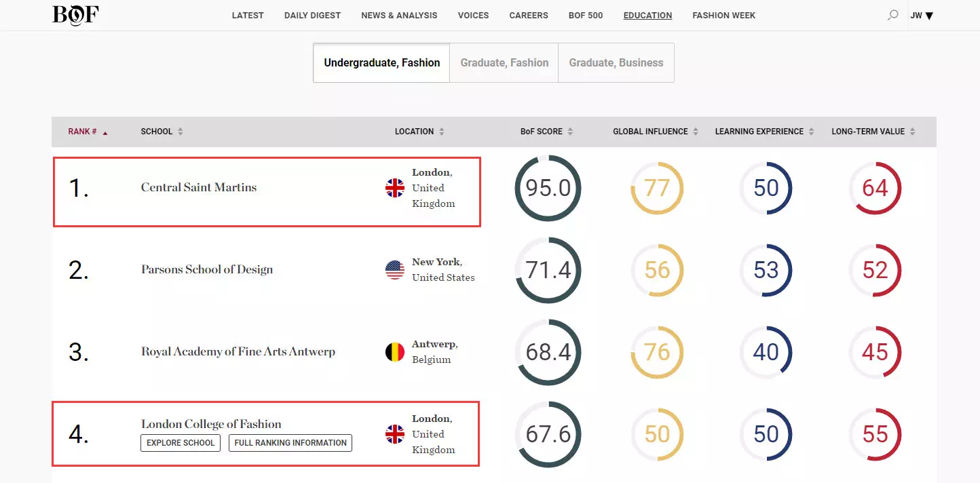This screenshot has height=483, width=980.
Task: Click the Full Ranking Information button
Action: point(290,443)
